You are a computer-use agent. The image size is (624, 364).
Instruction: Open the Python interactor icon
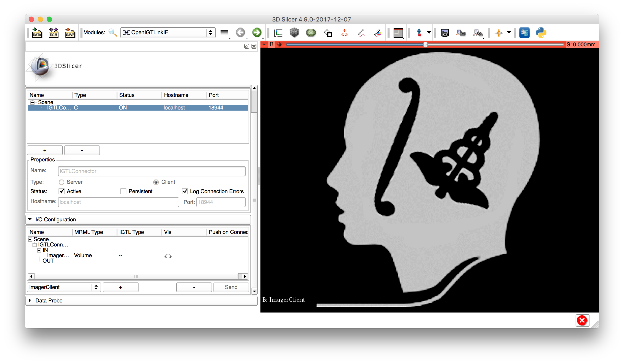click(541, 33)
